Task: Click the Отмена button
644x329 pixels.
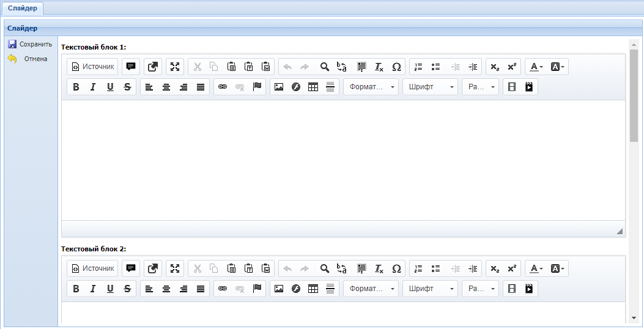Action: point(29,59)
